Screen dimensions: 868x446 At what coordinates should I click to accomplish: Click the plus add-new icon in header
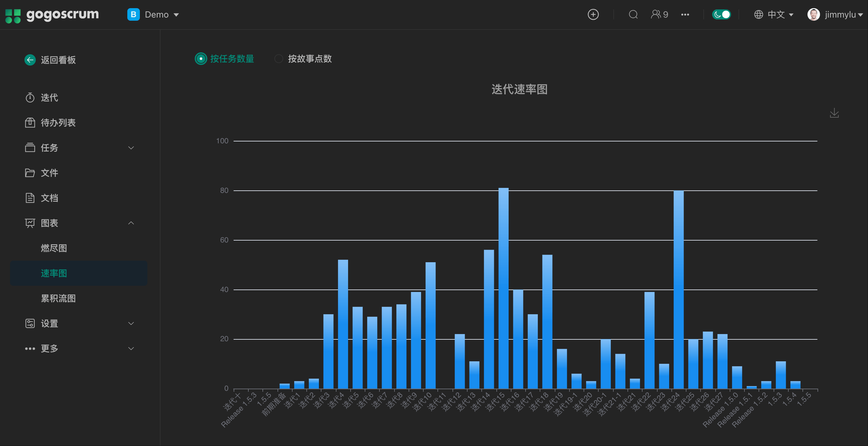tap(593, 14)
